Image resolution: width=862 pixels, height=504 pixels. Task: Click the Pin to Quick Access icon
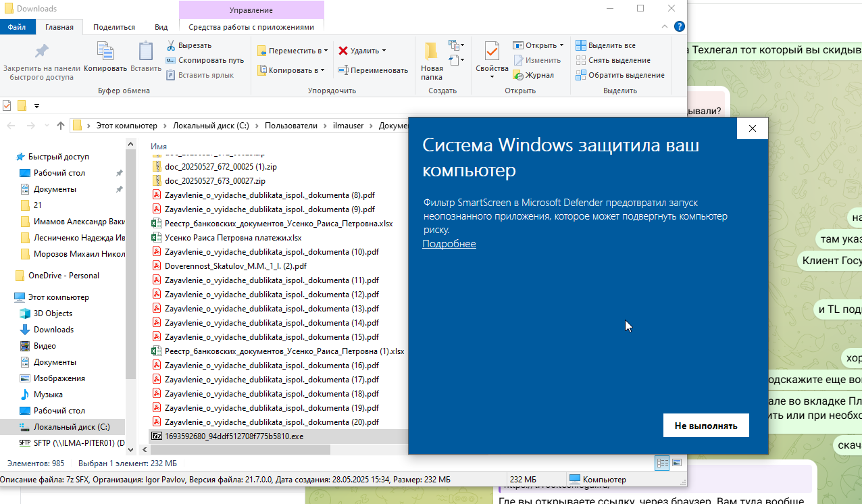(x=41, y=51)
